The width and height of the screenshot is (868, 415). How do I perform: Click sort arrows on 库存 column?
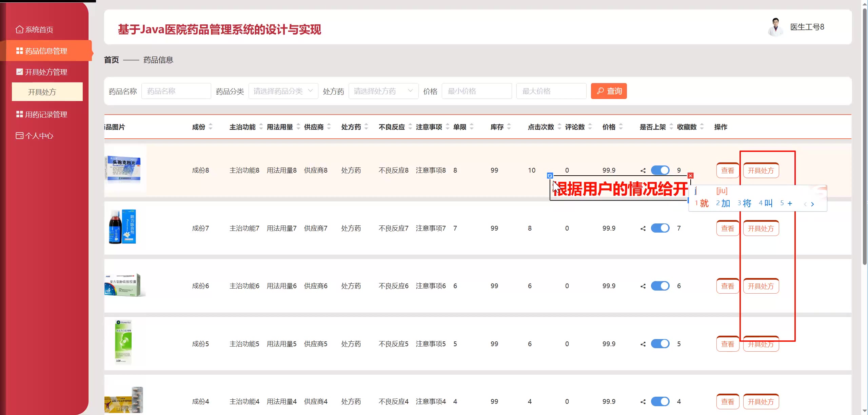point(509,127)
